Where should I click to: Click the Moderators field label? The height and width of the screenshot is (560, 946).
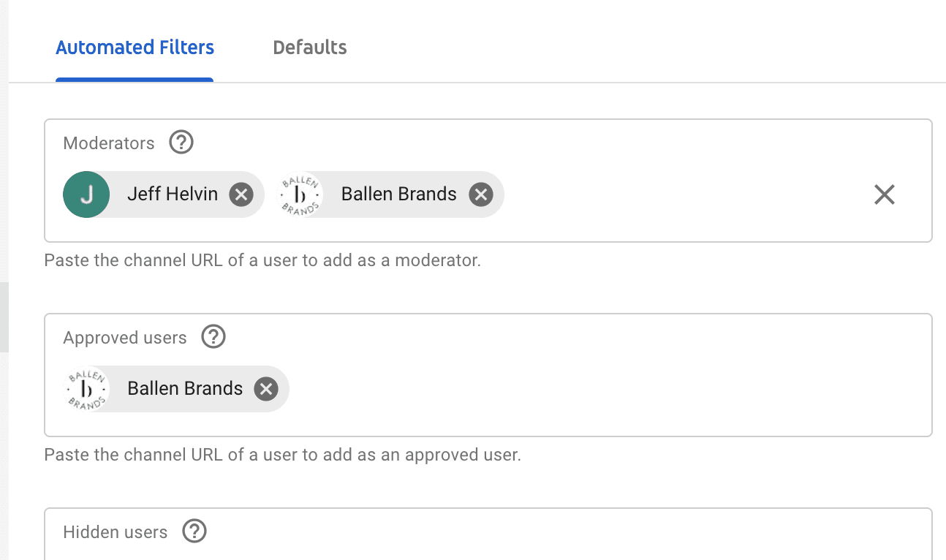tap(109, 143)
